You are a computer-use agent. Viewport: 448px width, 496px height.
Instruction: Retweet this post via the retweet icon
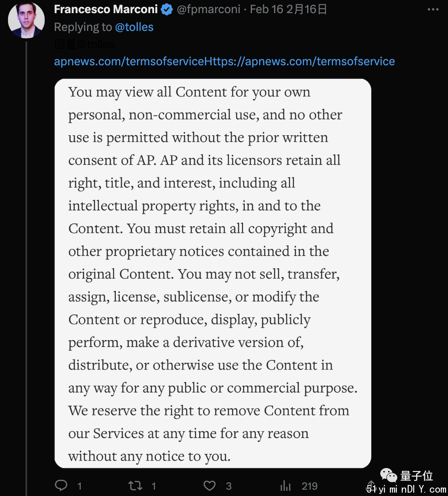(x=135, y=485)
